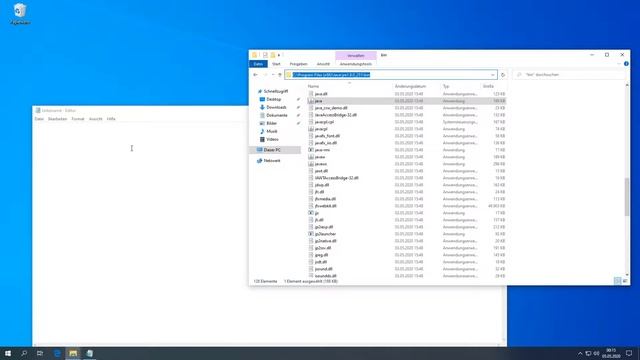Image resolution: width=640 pixels, height=360 pixels.
Task: Click the Verwalten contextual tab
Action: tap(356, 56)
